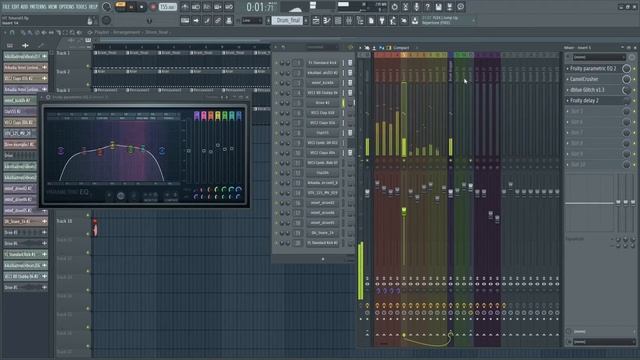This screenshot has width=640, height=360.
Task: Expand the arrow beside Fruity delay 2 slot
Action: pyautogui.click(x=567, y=100)
